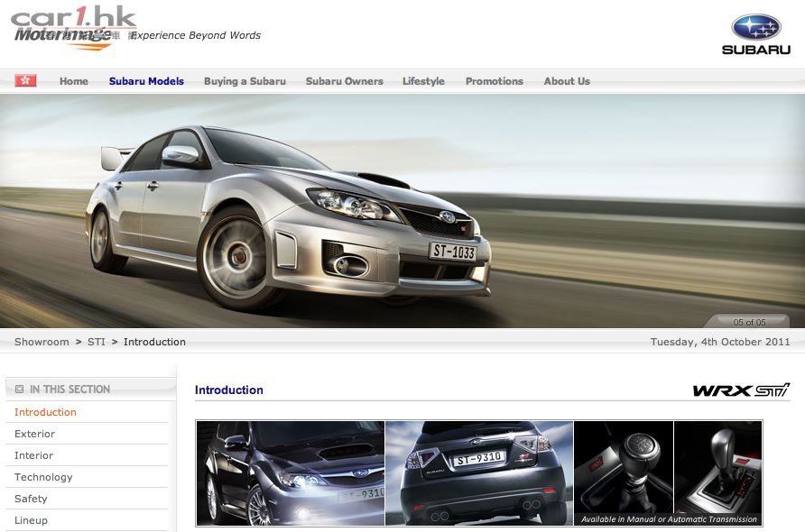805x532 pixels.
Task: Click the 05 of 05 slide counter
Action: [749, 322]
